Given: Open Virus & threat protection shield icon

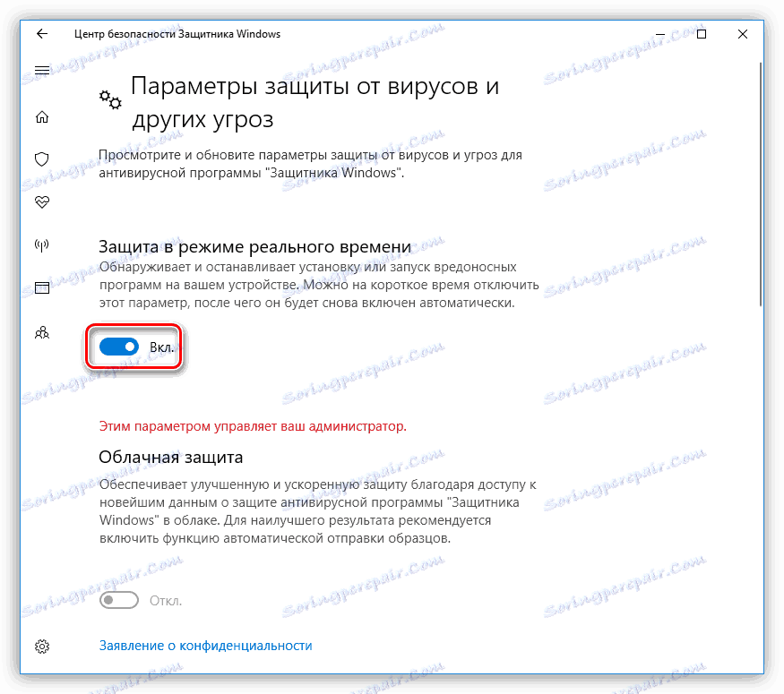Looking at the screenshot, I should pos(41,159).
